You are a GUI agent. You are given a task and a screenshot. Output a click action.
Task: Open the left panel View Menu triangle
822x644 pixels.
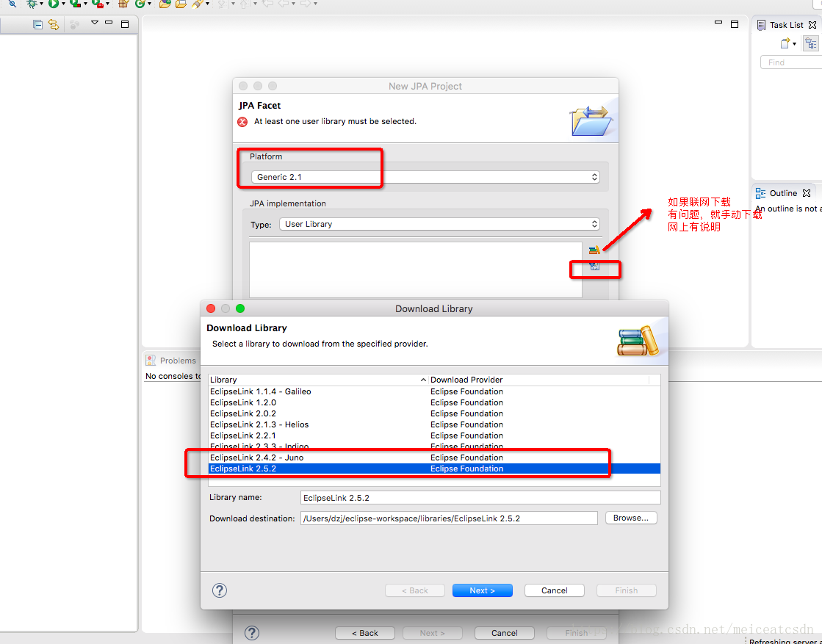pos(94,23)
